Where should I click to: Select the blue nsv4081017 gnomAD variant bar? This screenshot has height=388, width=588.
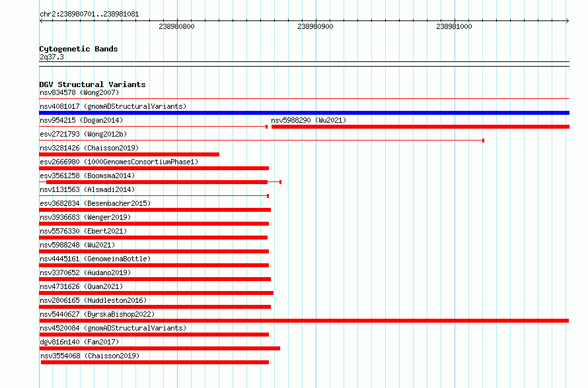[304, 113]
